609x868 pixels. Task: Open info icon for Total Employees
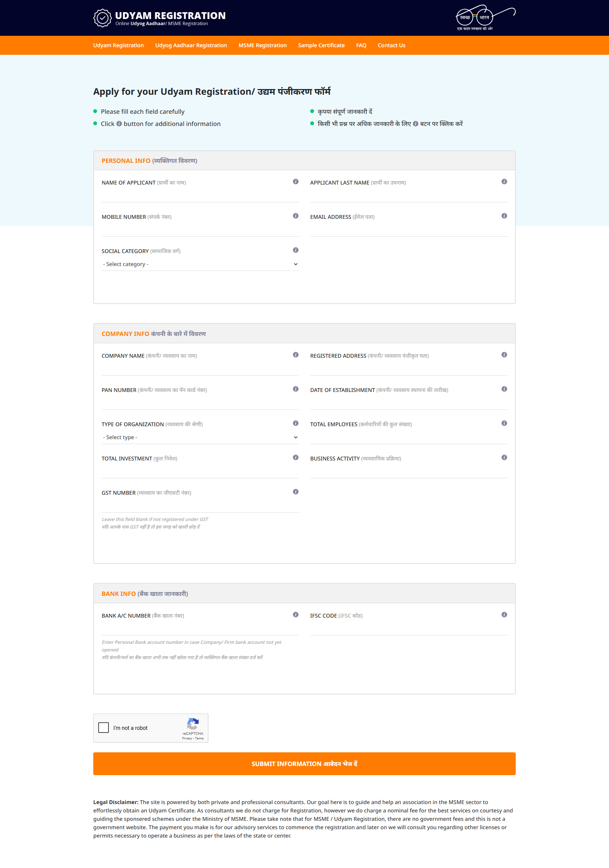[504, 423]
